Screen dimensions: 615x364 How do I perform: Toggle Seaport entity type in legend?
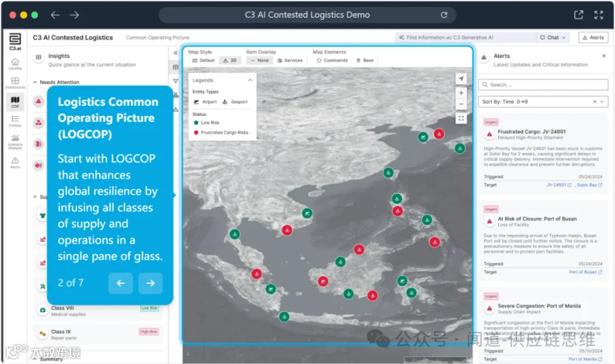(235, 102)
